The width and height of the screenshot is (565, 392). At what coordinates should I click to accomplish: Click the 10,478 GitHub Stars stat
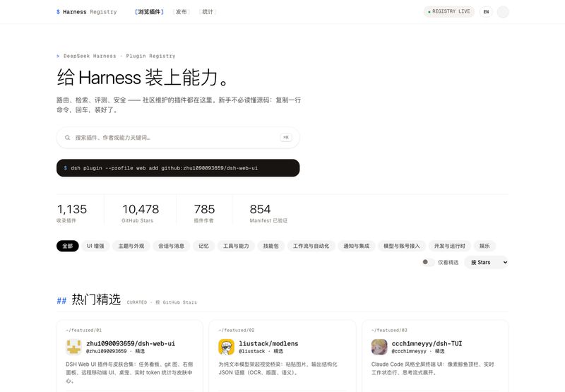pos(141,213)
